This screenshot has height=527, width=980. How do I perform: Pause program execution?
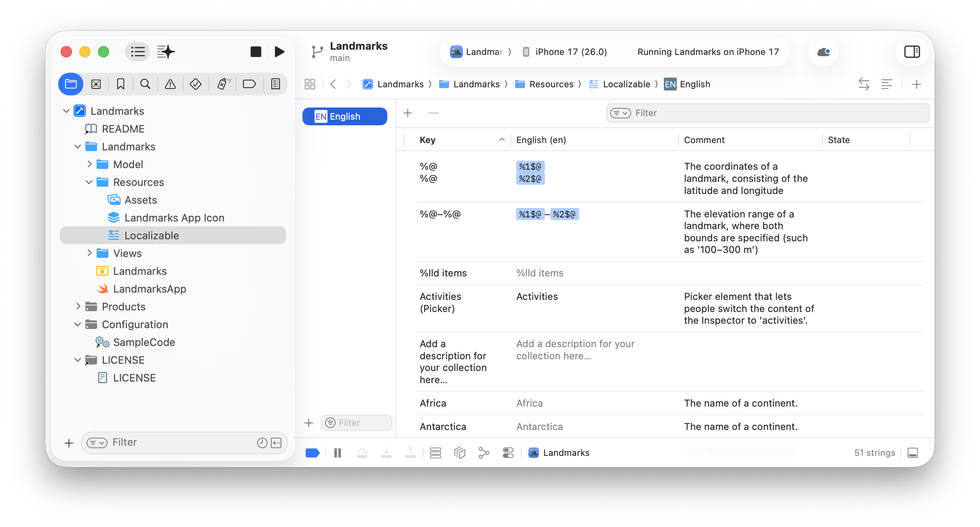338,453
